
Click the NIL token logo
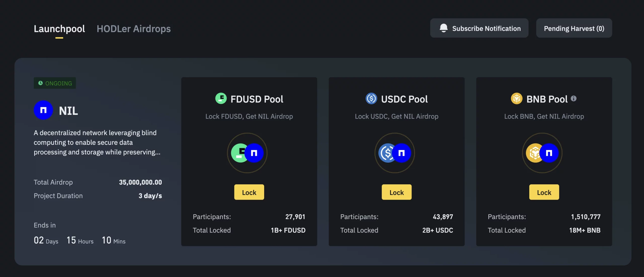coord(43,110)
